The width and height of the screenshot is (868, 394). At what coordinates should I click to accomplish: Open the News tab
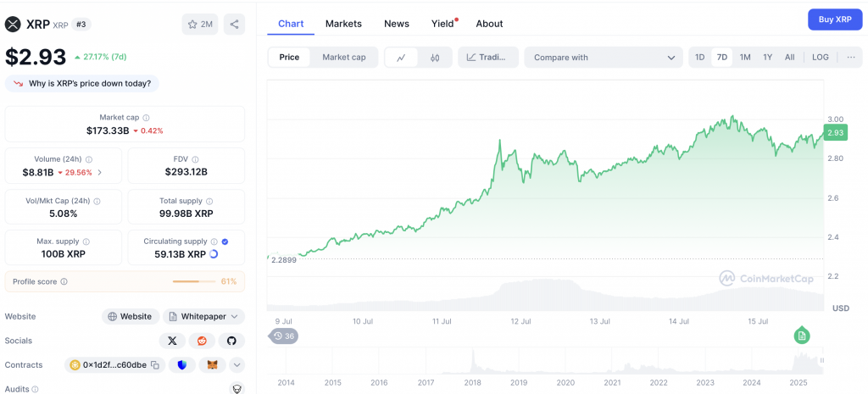coord(397,24)
